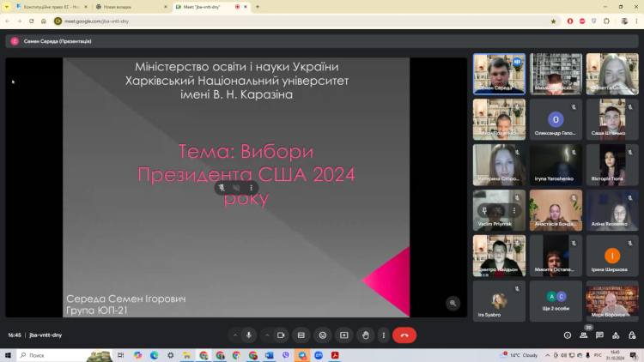Screen dimensions: 644x362
Task: Open more options on Vadim Priymak tile
Action: click(514, 210)
